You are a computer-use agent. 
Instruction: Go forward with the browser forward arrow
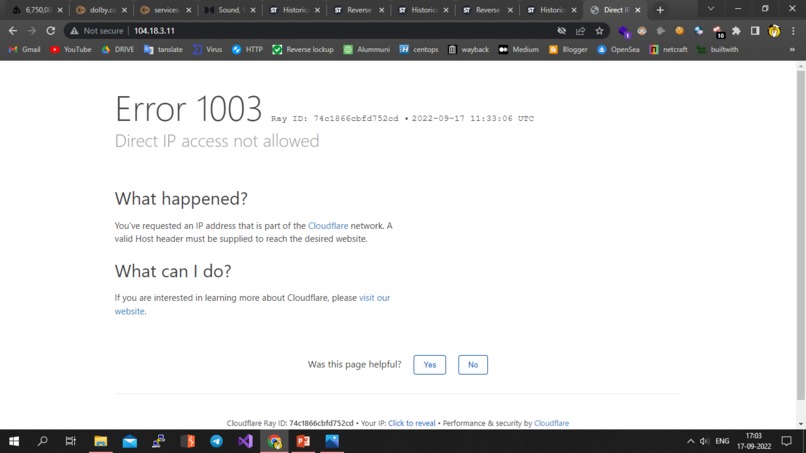coord(32,31)
